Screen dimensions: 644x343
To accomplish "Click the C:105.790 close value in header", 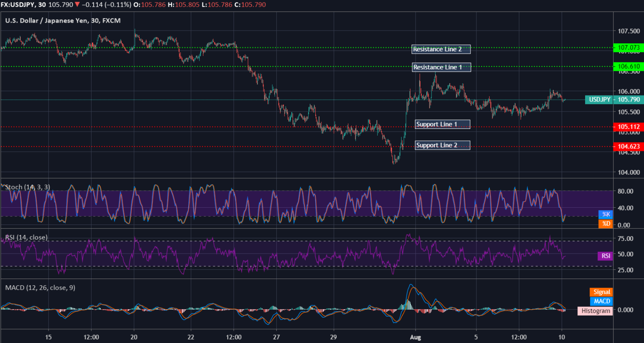I will click(x=250, y=5).
